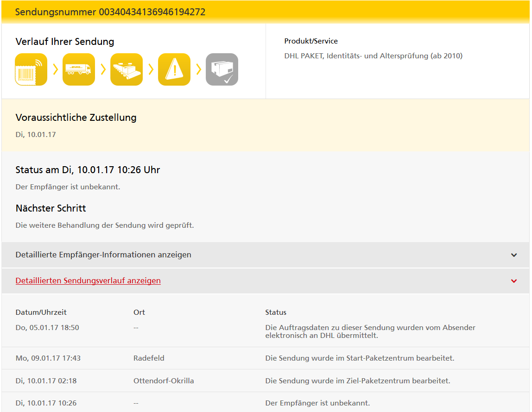
Task: Click 'Detaillierte Empfänger-Informationen anzeigen' label
Action: 103,255
